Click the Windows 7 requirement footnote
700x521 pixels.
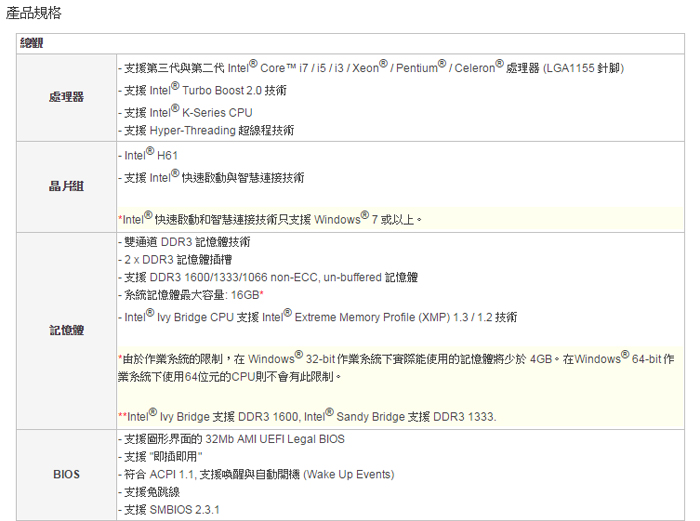click(x=270, y=218)
